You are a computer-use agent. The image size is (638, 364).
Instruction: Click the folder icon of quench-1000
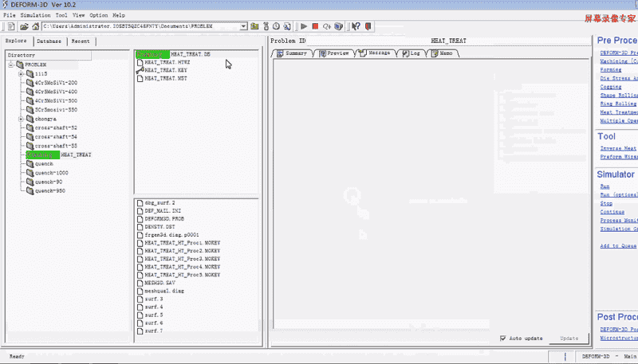[x=30, y=173]
